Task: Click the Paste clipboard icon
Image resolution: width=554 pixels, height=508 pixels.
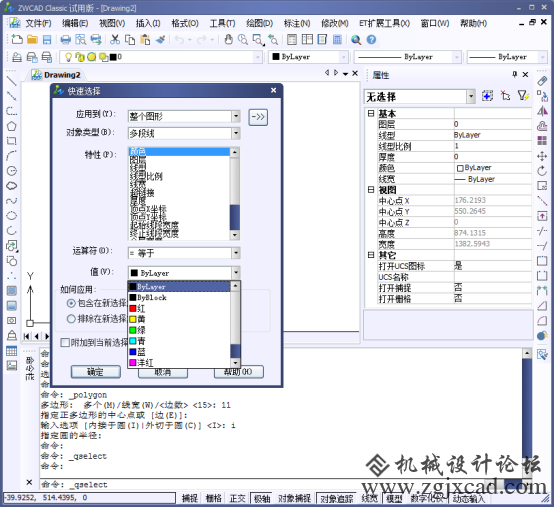Action: click(x=145, y=40)
